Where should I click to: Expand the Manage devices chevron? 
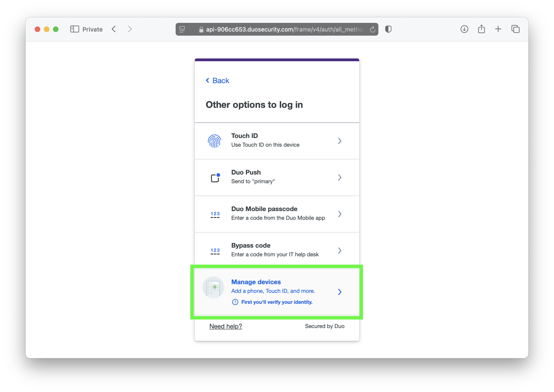click(340, 292)
